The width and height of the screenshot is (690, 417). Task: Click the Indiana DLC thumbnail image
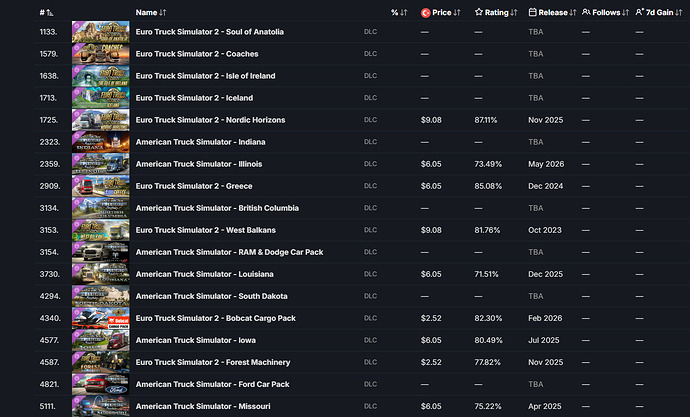(101, 142)
